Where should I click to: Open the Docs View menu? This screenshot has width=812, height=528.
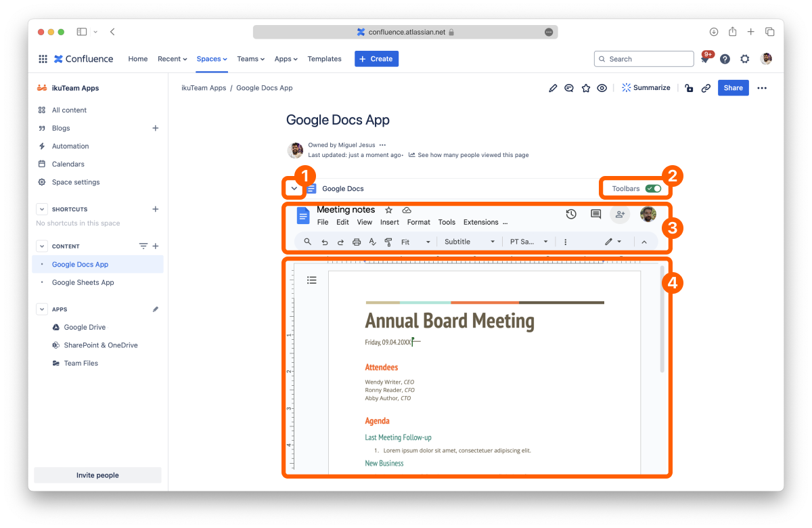click(365, 222)
